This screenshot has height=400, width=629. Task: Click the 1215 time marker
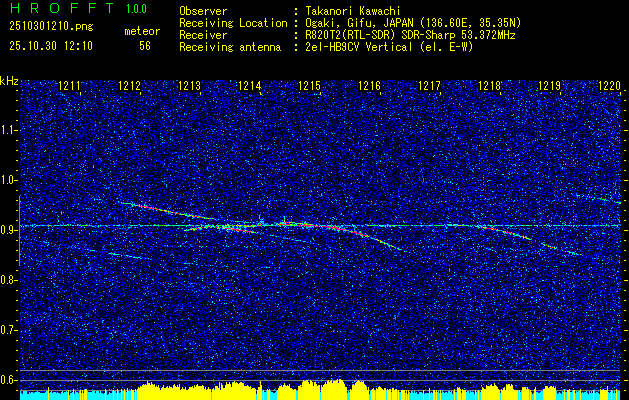(x=309, y=85)
